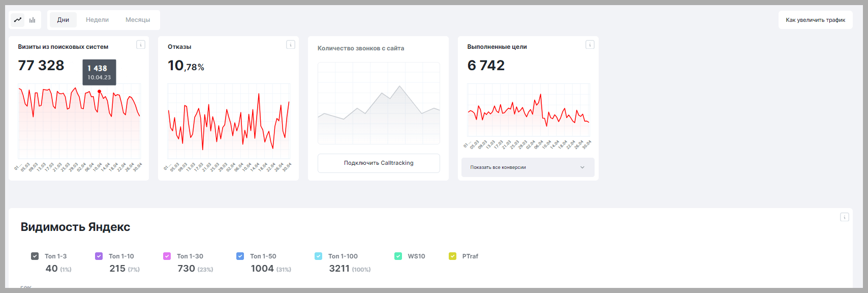This screenshot has height=293, width=868.
Task: Toggle the Топ 1-30 checkbox
Action: 167,256
